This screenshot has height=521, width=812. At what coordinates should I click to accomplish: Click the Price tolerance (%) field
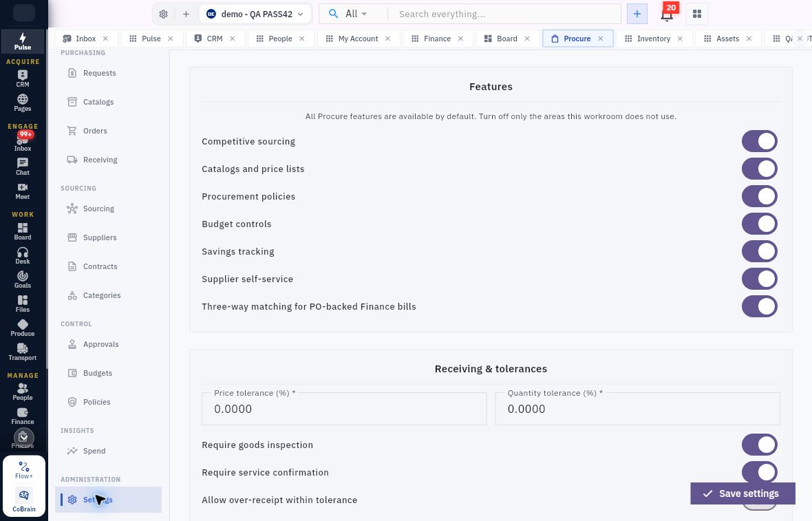click(x=344, y=409)
